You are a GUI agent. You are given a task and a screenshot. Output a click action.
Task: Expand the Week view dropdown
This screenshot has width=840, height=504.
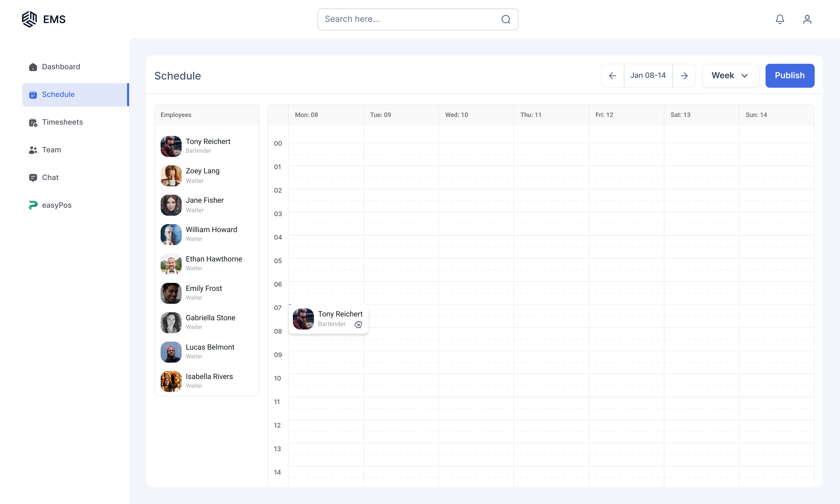(x=730, y=76)
